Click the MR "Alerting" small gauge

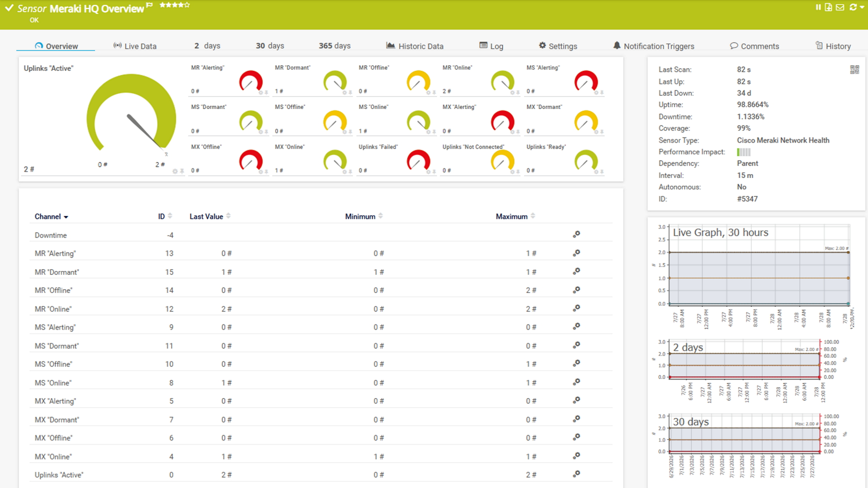pyautogui.click(x=250, y=81)
